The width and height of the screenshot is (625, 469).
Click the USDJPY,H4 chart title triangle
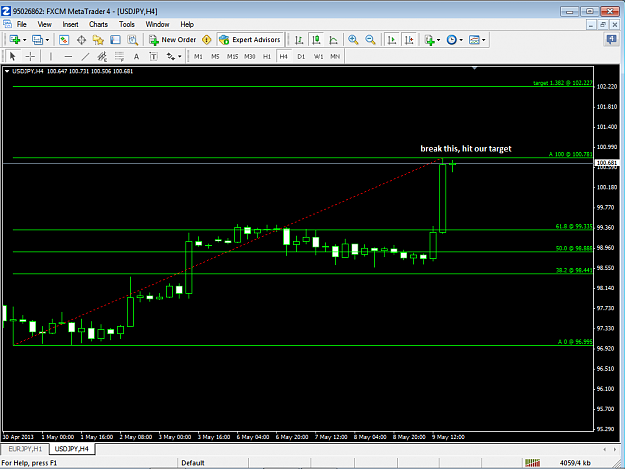(7, 71)
